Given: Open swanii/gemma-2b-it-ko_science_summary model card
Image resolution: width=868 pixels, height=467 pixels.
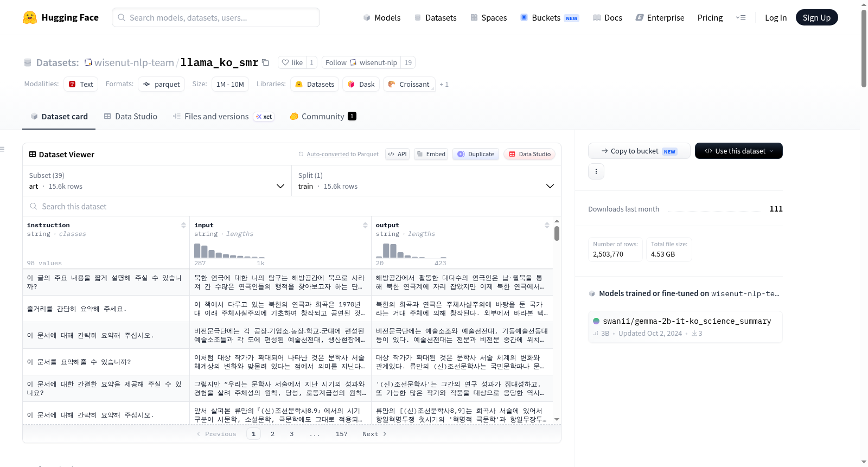Looking at the screenshot, I should click(685, 327).
